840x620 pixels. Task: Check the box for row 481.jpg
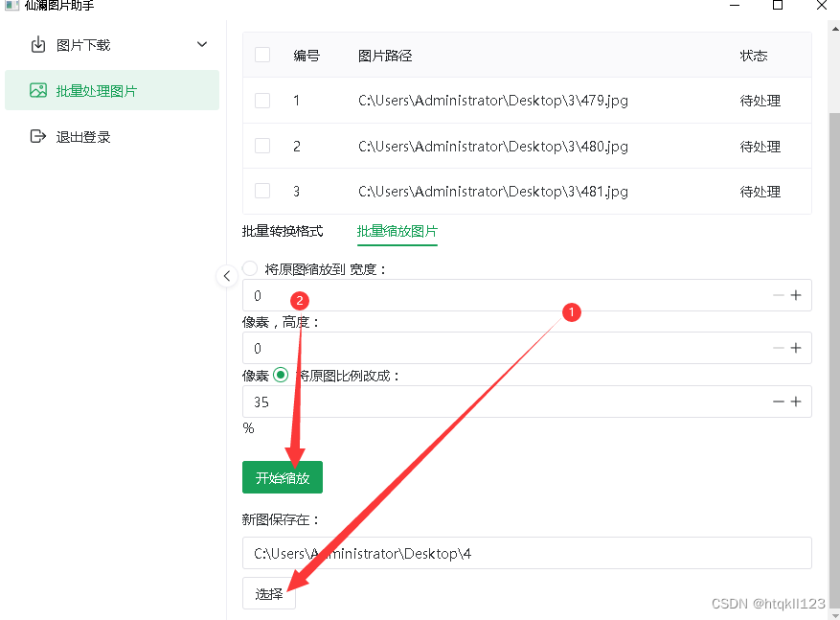pyautogui.click(x=262, y=191)
